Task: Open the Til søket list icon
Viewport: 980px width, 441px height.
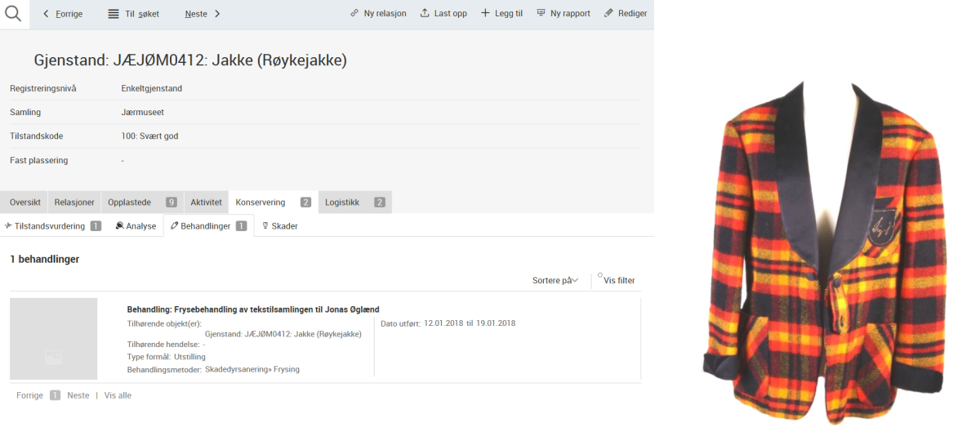Action: 114,14
